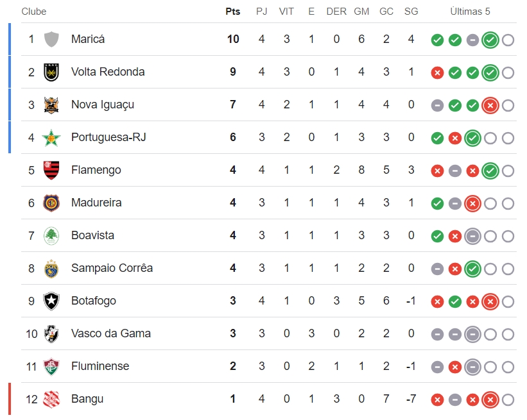Select the Portuguesa-RJ green star logo
This screenshot has width=527, height=420.
[x=51, y=138]
